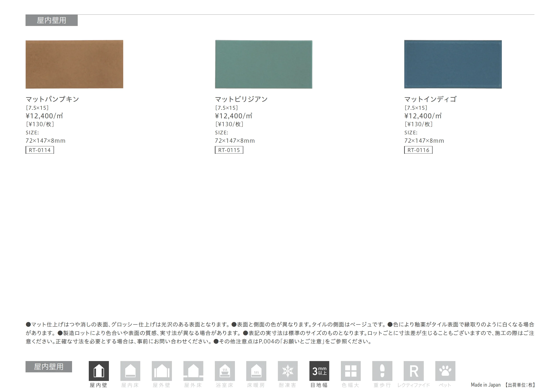Screen dimensions: 553x392
Task: Select the マットパンプキン brown tile swatch
Action: tap(74, 64)
